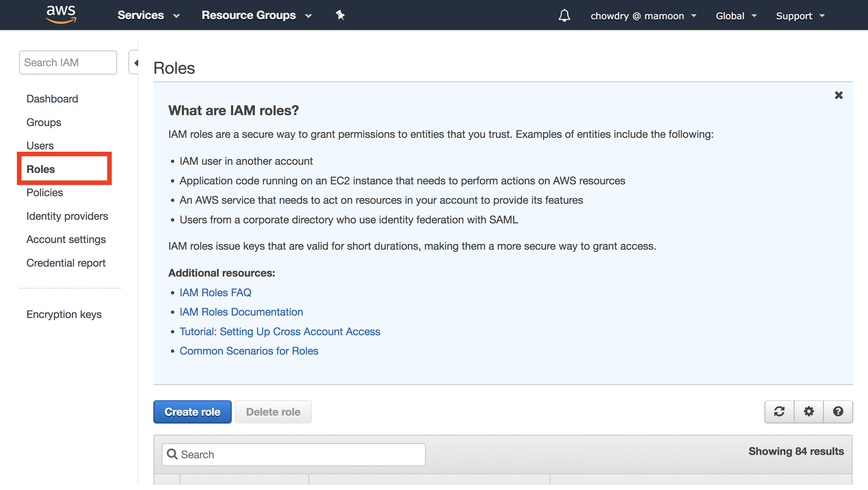Open Credential report page
Screen dimensions: 868x490
click(x=66, y=263)
